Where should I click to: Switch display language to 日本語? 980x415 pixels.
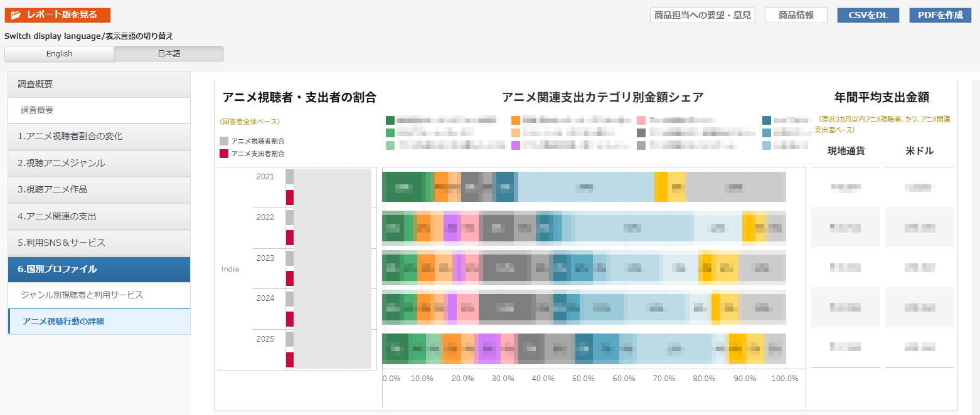tap(169, 54)
